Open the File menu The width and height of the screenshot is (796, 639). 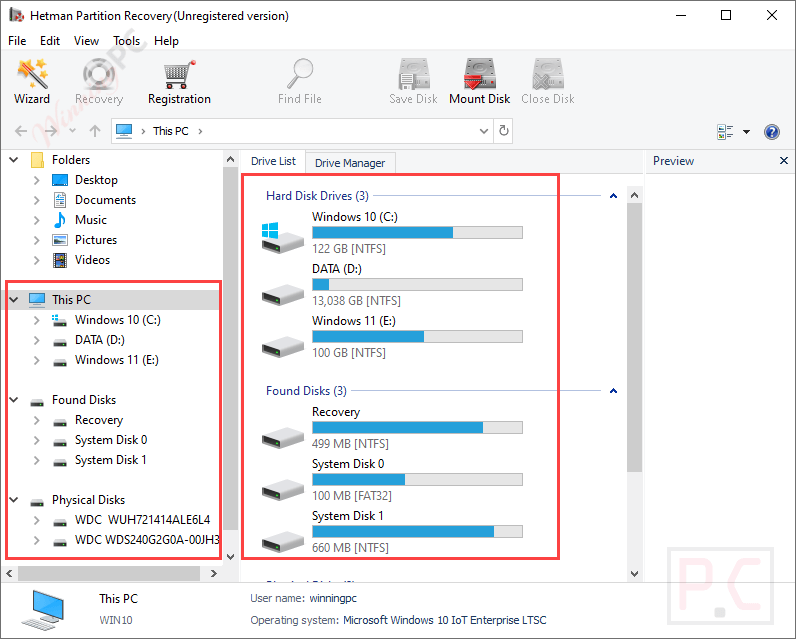coord(17,41)
